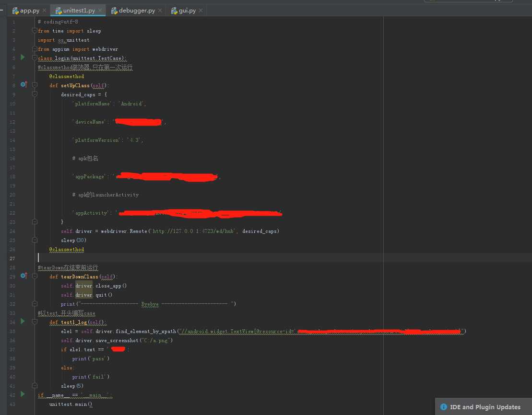
Task: Collapse the import block fold at line 2
Action: click(35, 31)
